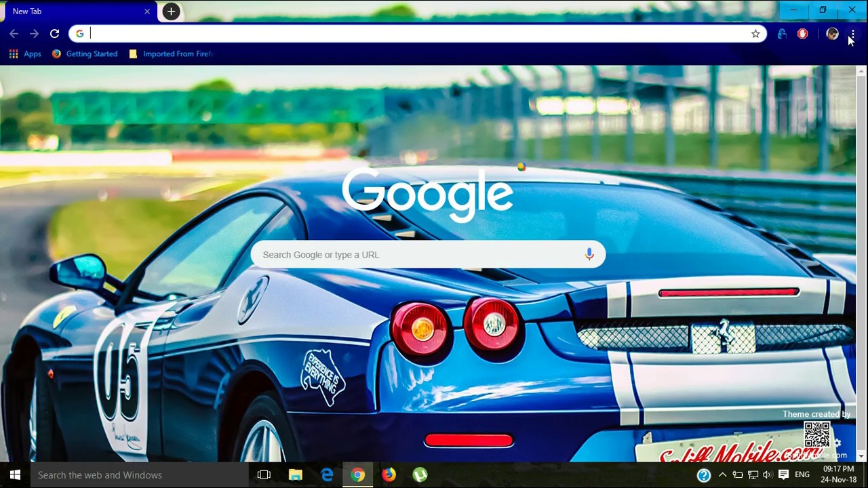Launch Microsoft Edge from the taskbar
Image resolution: width=868 pixels, height=488 pixels.
pyautogui.click(x=327, y=475)
